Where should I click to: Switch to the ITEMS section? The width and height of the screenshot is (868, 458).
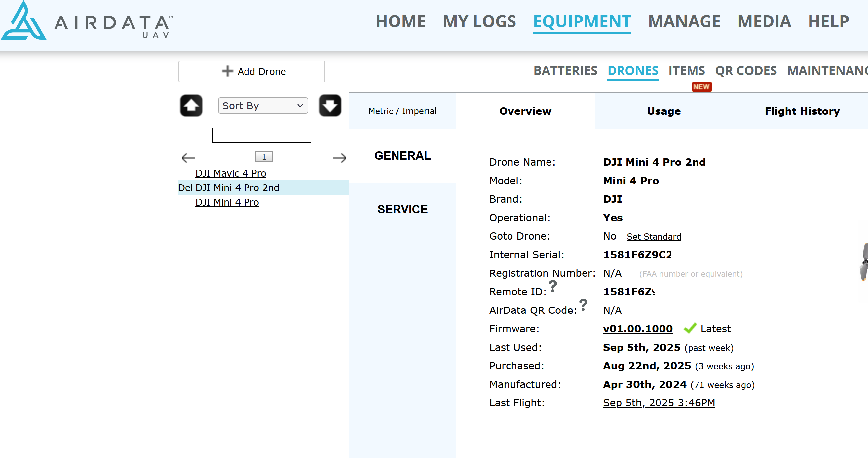pos(686,71)
